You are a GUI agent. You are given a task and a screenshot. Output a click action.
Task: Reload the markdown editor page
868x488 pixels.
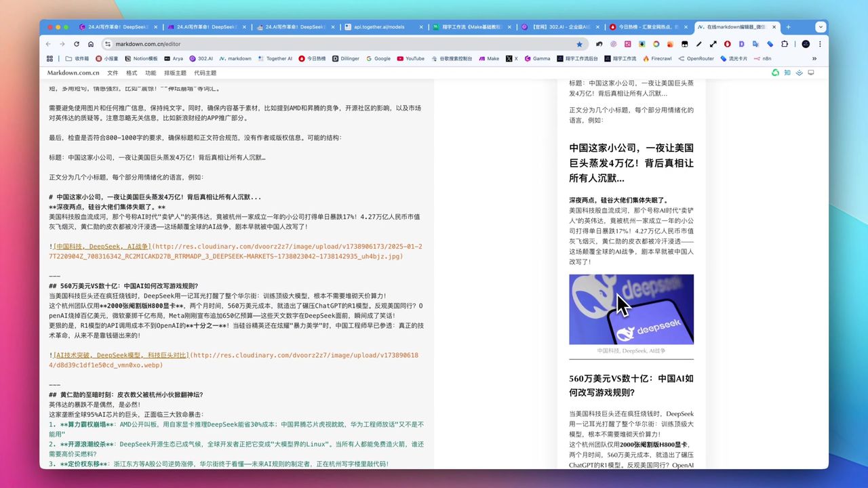tap(77, 43)
